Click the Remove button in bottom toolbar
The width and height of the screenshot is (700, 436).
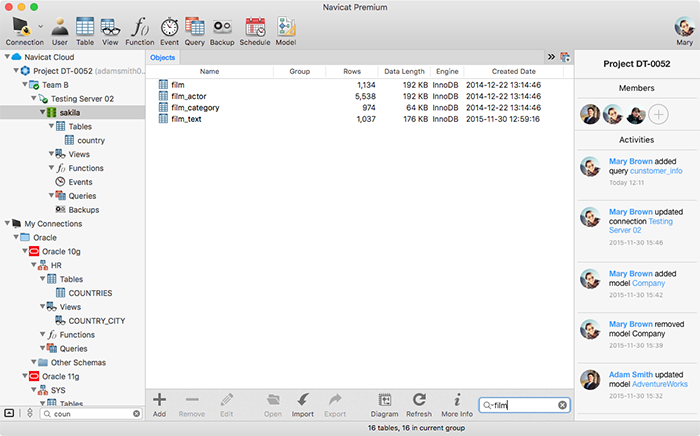192,405
